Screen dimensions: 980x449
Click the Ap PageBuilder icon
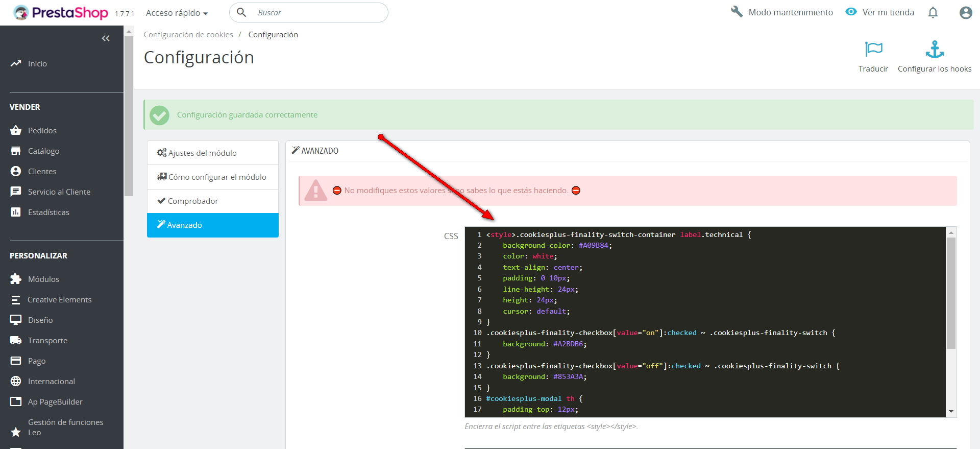click(16, 401)
